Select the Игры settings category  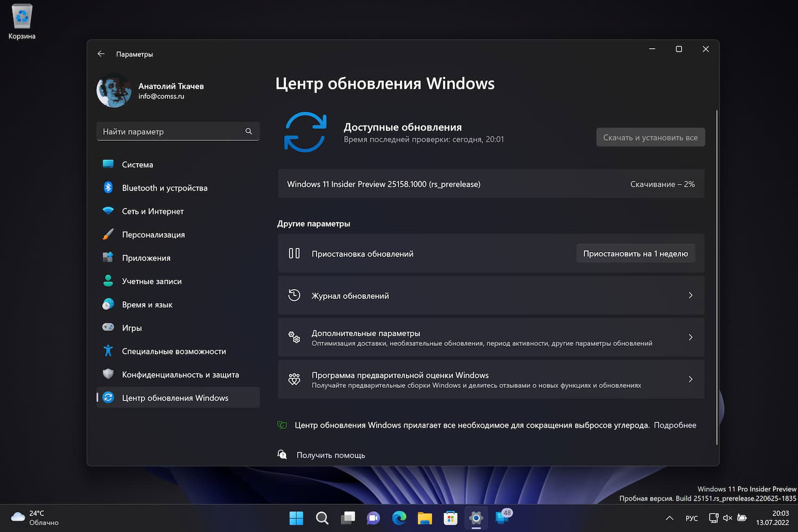[x=132, y=328]
